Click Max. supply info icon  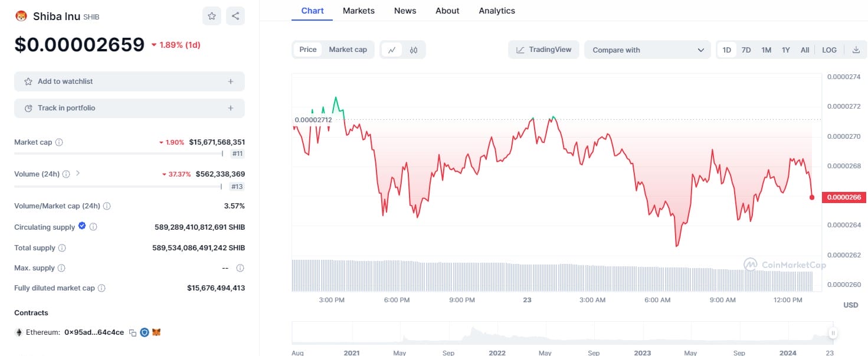tap(61, 268)
